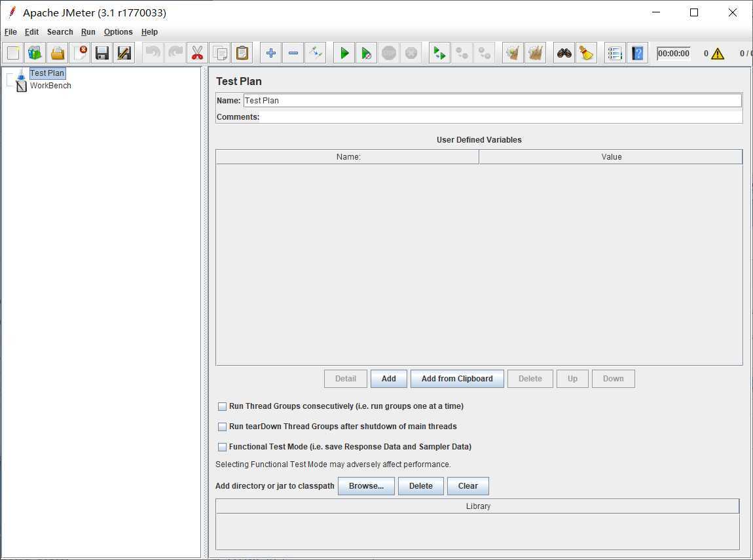
Task: Open the Run menu
Action: click(x=88, y=32)
